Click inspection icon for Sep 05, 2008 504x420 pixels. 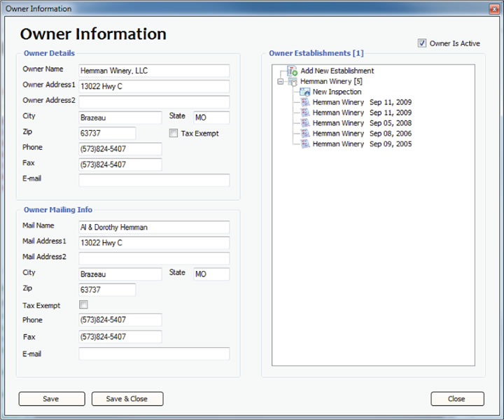tap(305, 123)
